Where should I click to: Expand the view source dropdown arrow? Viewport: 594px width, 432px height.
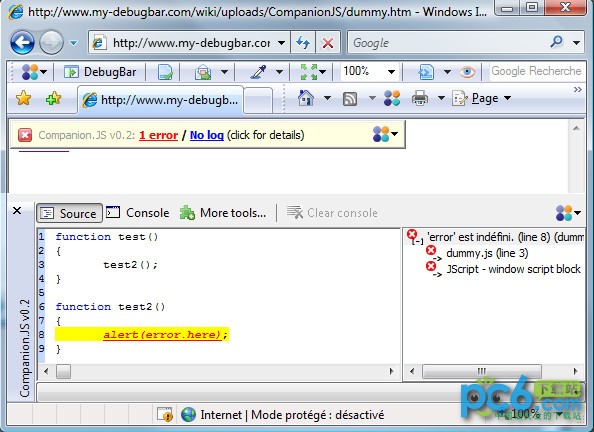tap(447, 72)
